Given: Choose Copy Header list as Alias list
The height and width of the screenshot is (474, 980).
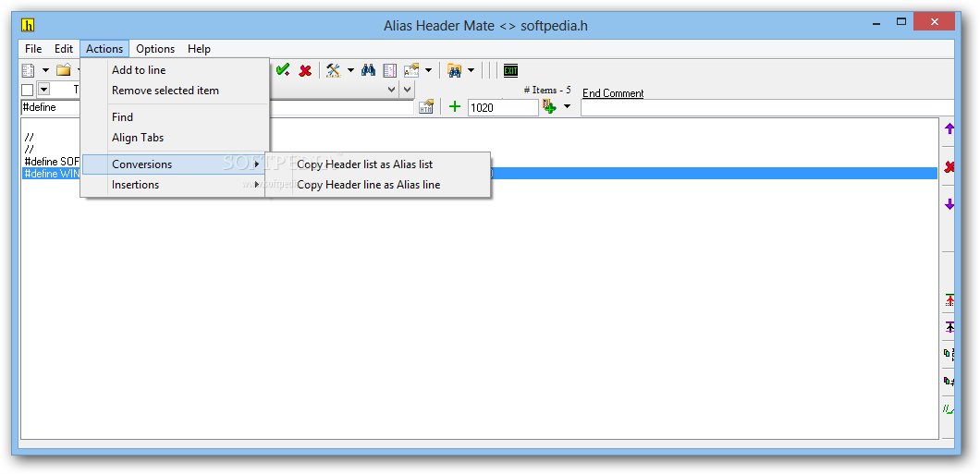Looking at the screenshot, I should [x=377, y=164].
